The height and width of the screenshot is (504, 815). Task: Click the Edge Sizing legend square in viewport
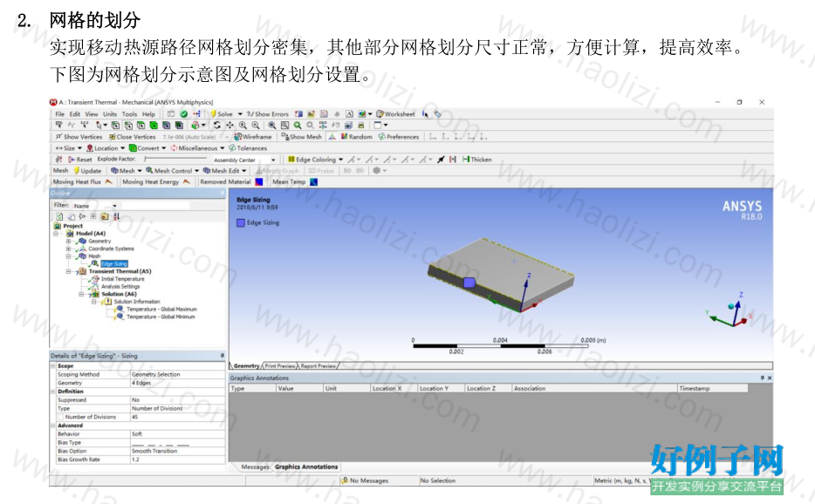pyautogui.click(x=241, y=223)
